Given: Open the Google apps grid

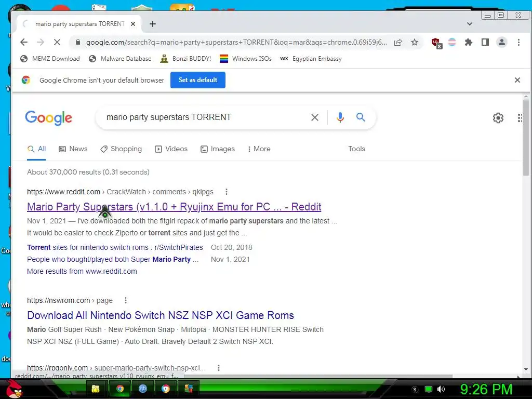Looking at the screenshot, I should (520, 118).
